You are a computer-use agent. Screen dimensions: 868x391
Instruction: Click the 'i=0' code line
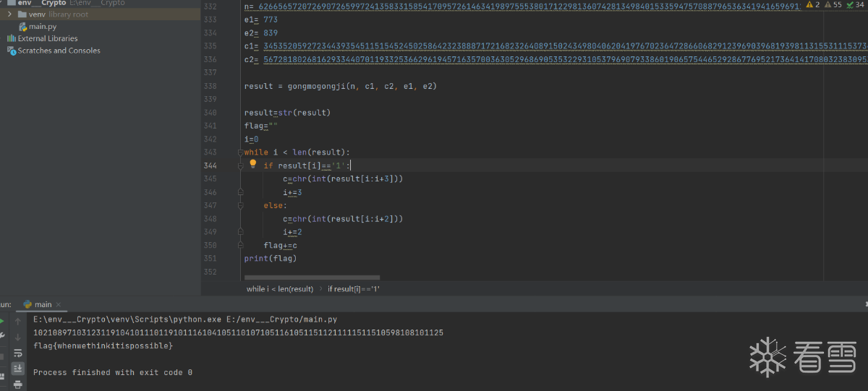(252, 139)
